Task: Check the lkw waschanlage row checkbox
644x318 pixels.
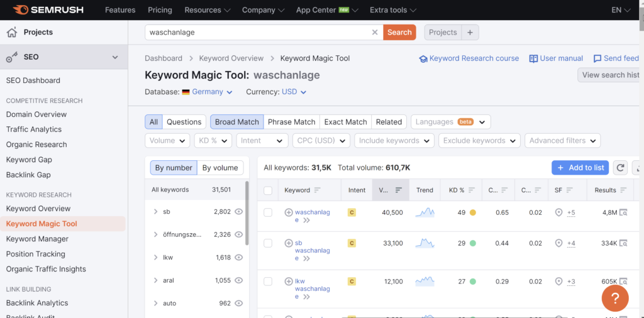Action: tap(268, 282)
